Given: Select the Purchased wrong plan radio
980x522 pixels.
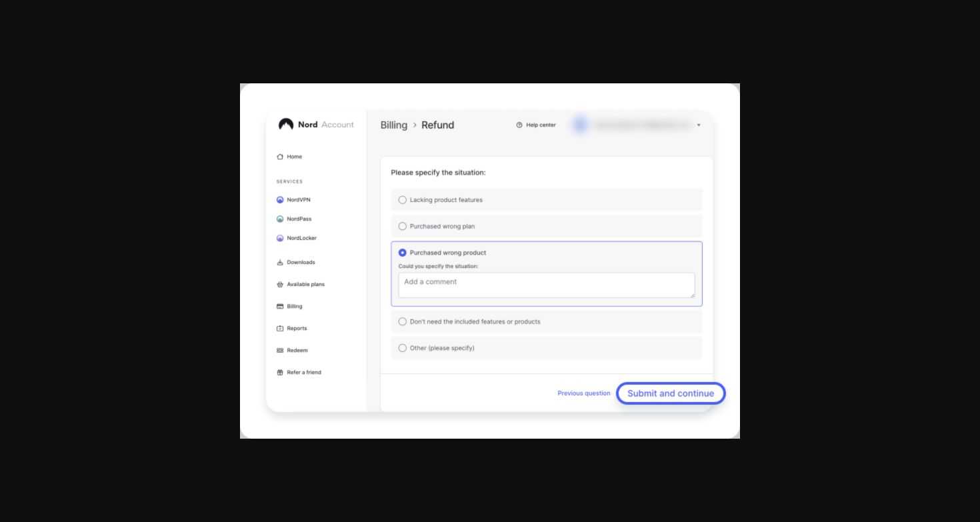Looking at the screenshot, I should [402, 227].
